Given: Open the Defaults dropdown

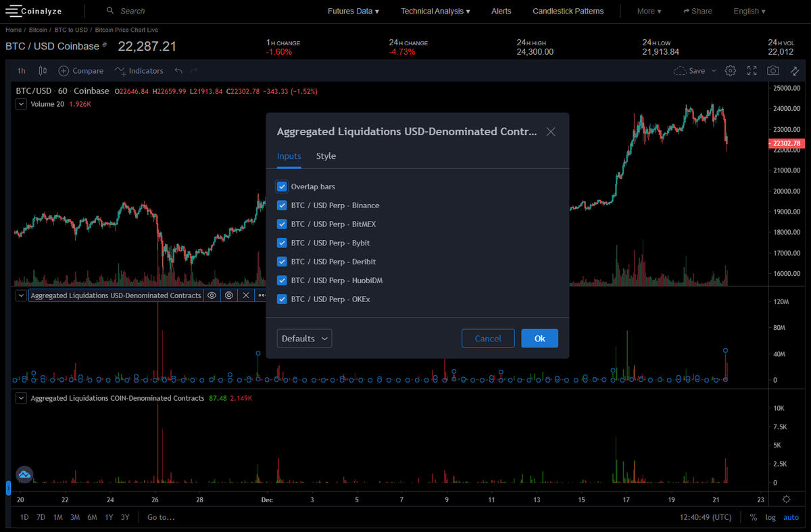Looking at the screenshot, I should 304,339.
